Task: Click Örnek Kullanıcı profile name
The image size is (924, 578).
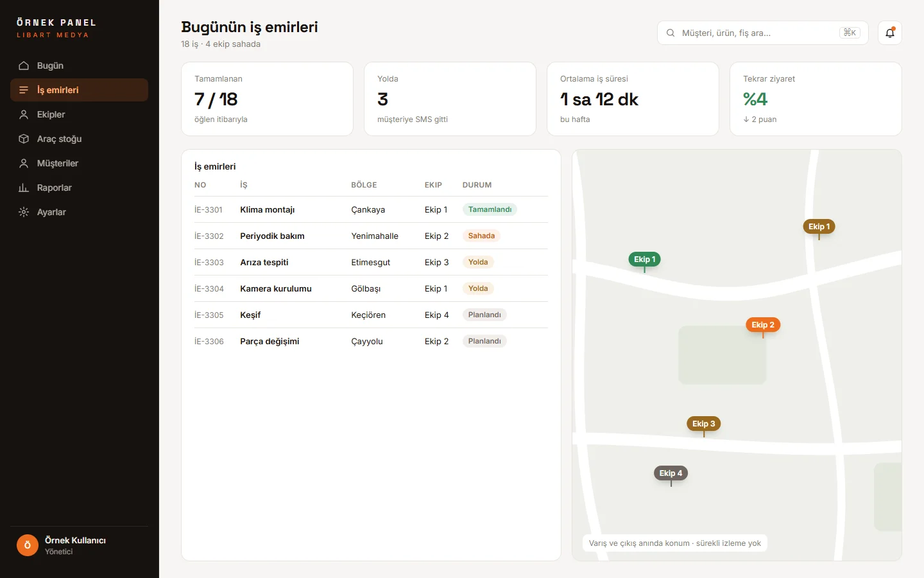Action: (x=75, y=540)
